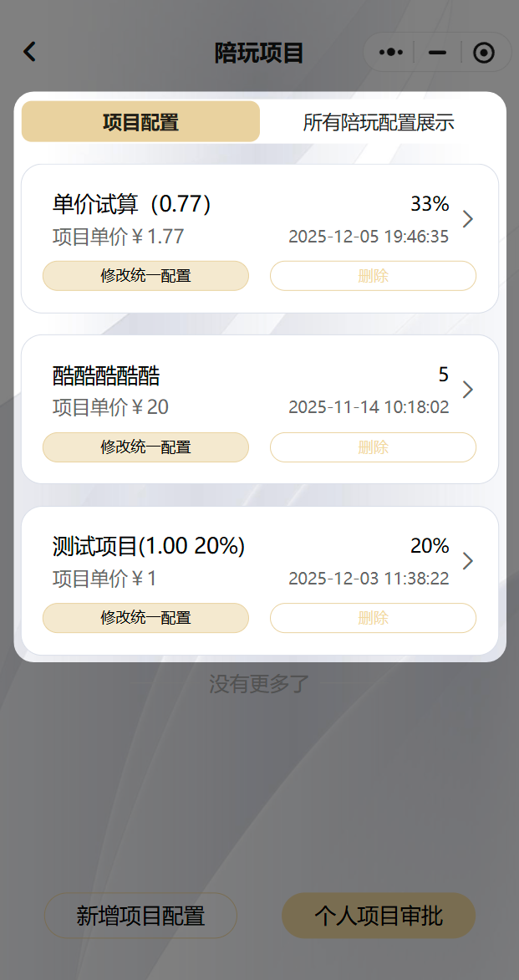Delete the 单价试算 project via 删除

(x=373, y=275)
